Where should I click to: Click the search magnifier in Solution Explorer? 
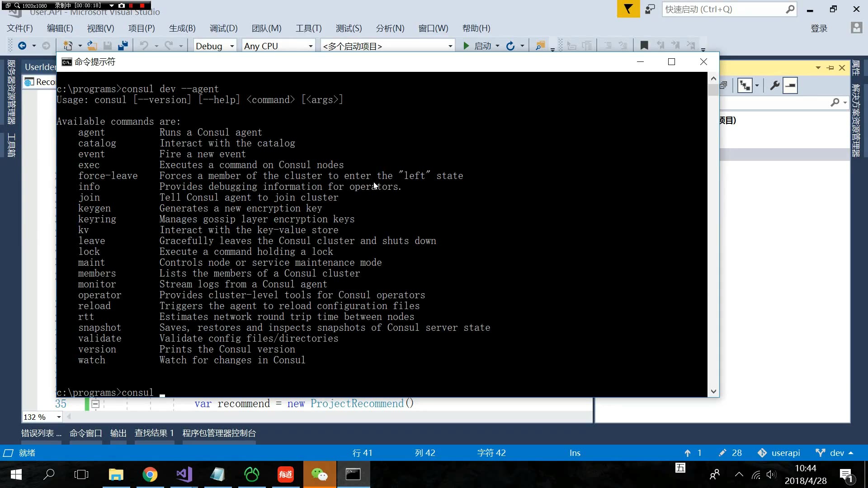[835, 103]
